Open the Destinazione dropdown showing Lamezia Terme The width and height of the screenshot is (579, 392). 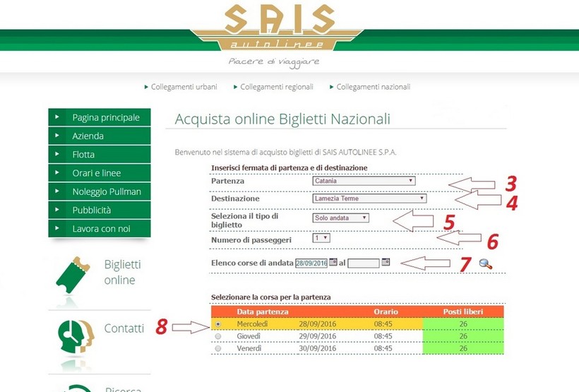[369, 198]
